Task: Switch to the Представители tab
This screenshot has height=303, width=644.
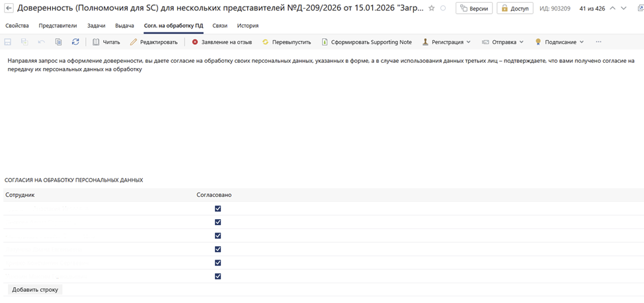Action: point(58,26)
